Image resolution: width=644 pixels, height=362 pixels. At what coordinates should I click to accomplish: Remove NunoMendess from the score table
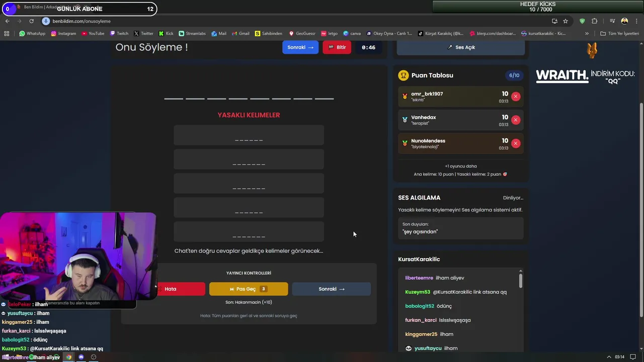pos(516,143)
